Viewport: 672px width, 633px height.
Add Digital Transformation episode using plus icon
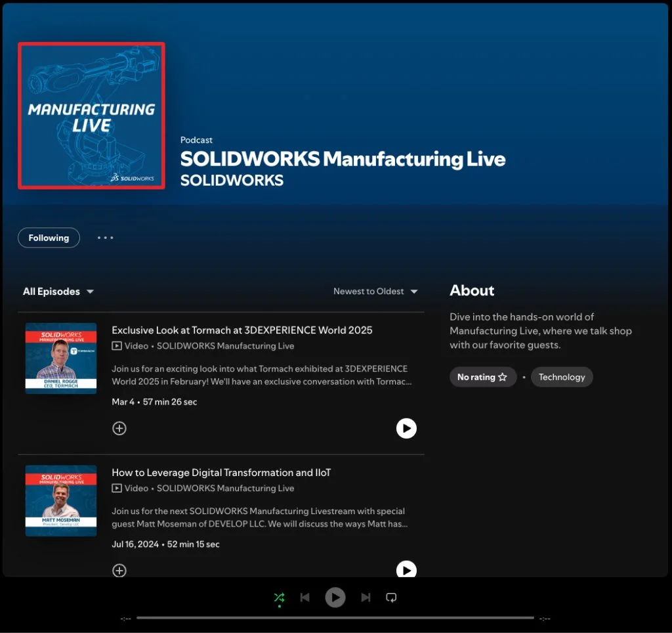pos(119,570)
